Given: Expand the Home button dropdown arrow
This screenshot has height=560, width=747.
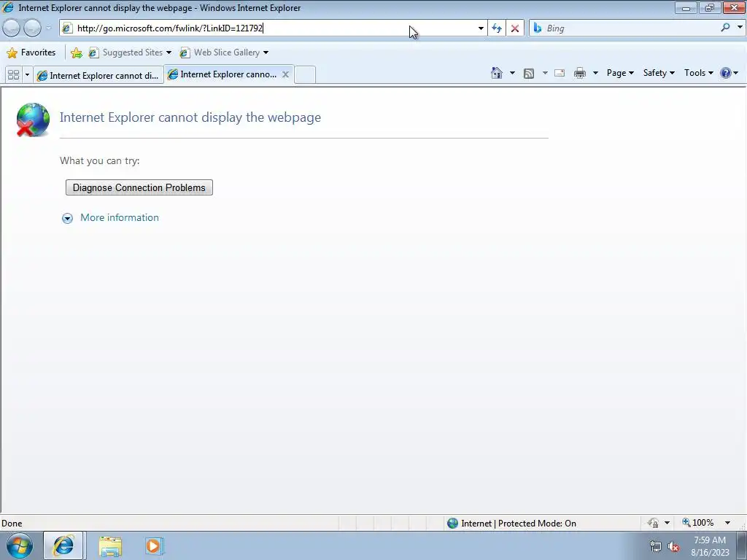Looking at the screenshot, I should tap(512, 73).
